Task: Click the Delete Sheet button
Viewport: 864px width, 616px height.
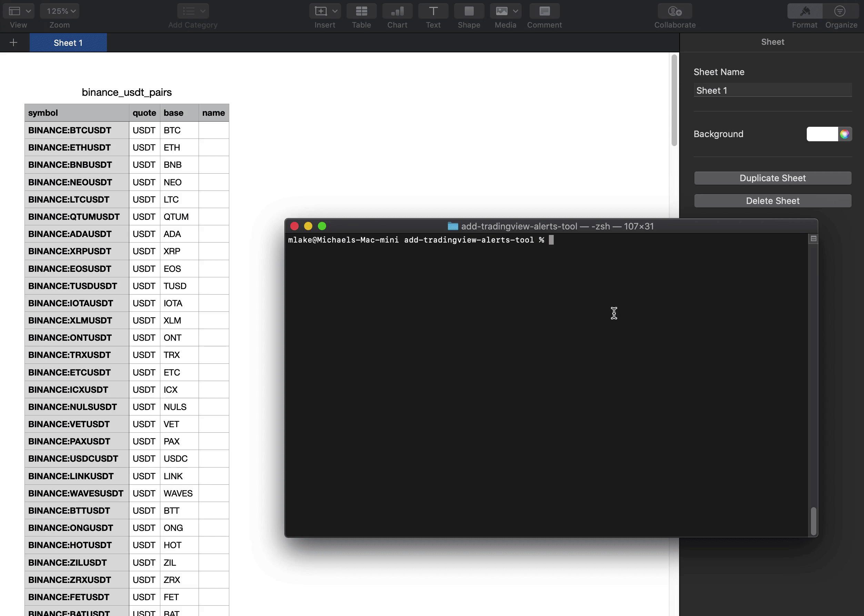Action: point(773,200)
